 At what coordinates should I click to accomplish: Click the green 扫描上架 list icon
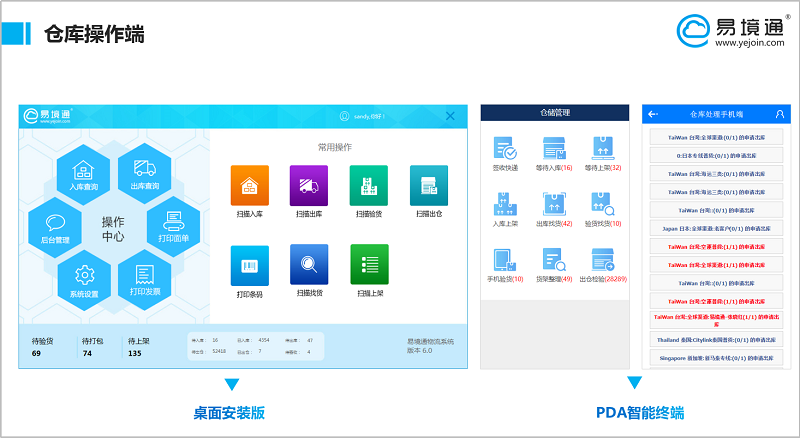368,264
